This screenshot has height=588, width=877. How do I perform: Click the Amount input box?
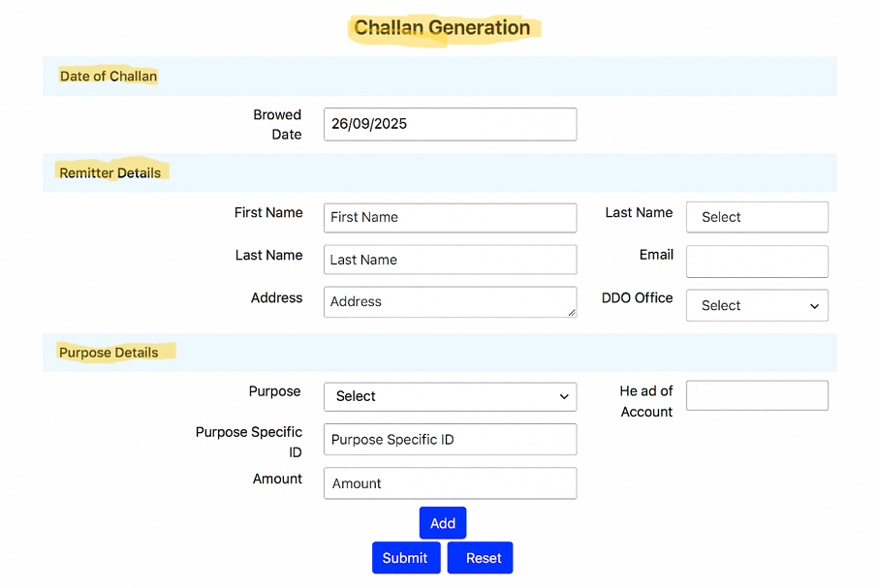point(450,483)
